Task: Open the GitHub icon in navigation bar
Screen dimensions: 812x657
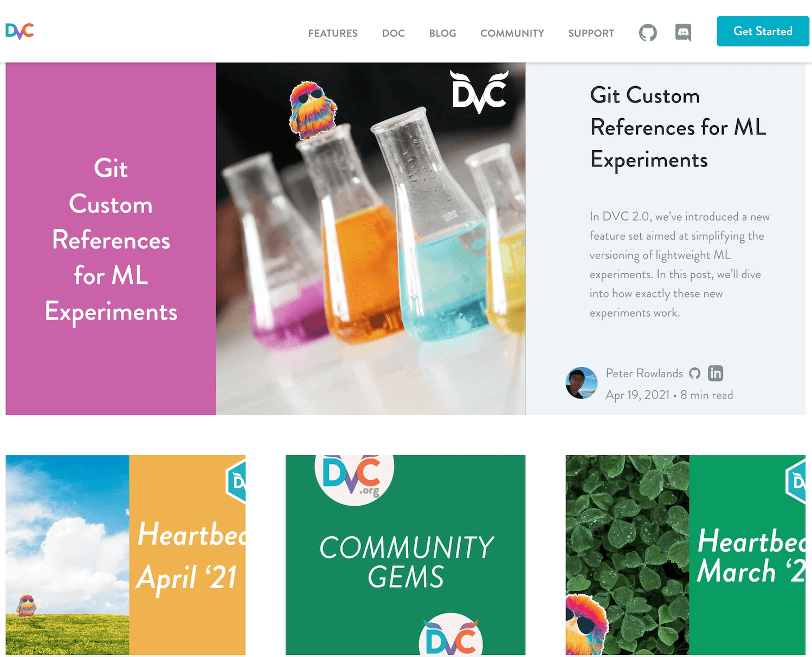Action: (648, 33)
